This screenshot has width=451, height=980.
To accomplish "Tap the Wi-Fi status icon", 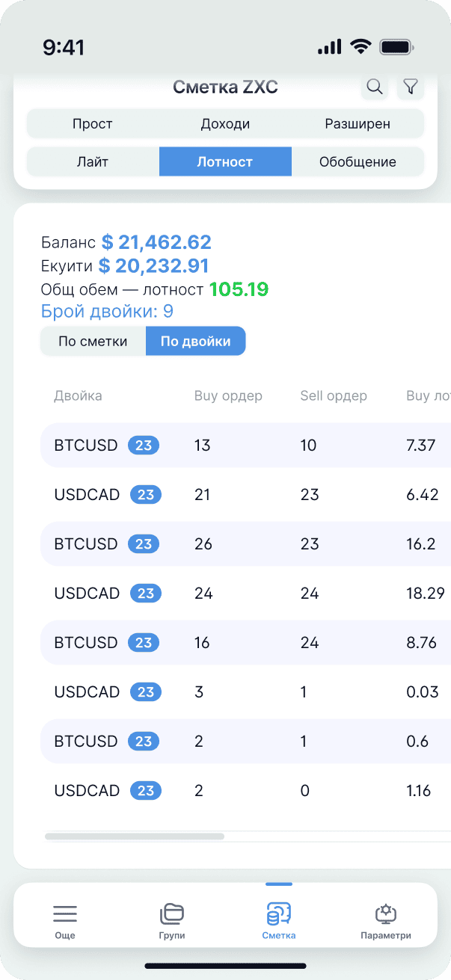I will point(361,47).
